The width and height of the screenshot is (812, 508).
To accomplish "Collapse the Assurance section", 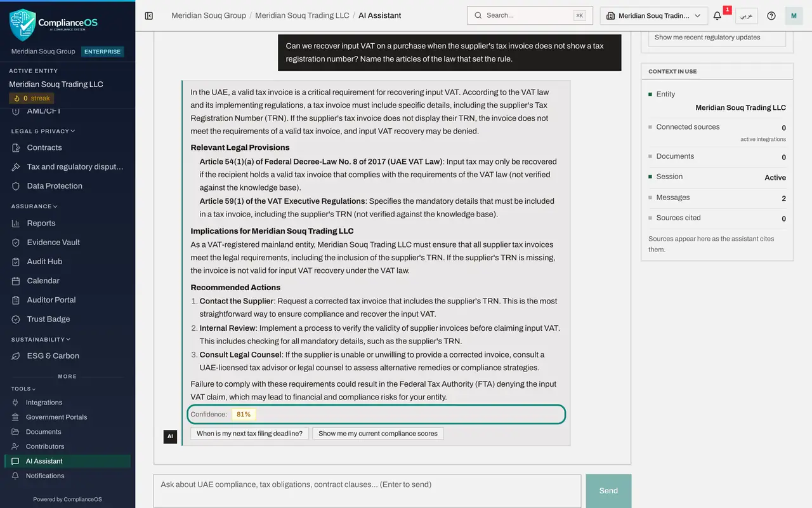I will click(34, 206).
